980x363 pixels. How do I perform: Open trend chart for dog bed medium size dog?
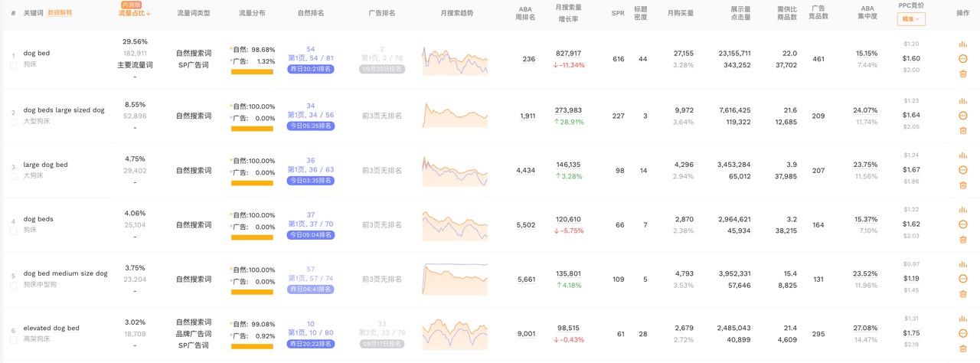click(455, 279)
